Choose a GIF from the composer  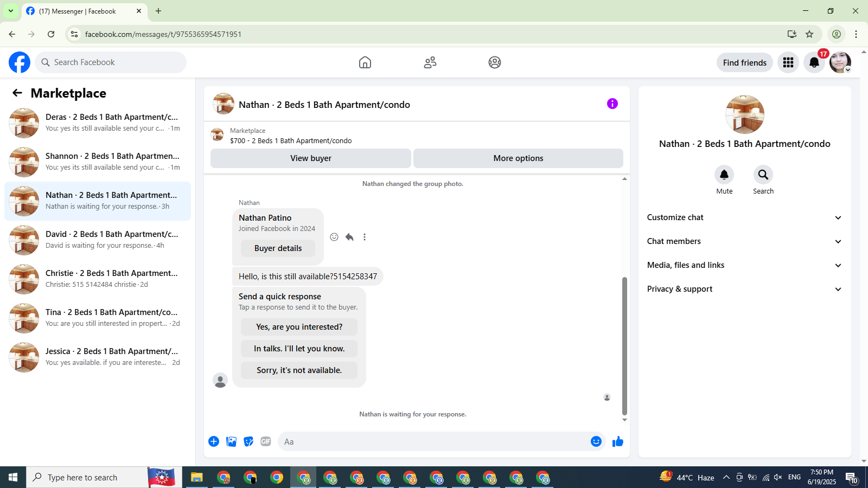coord(266,441)
